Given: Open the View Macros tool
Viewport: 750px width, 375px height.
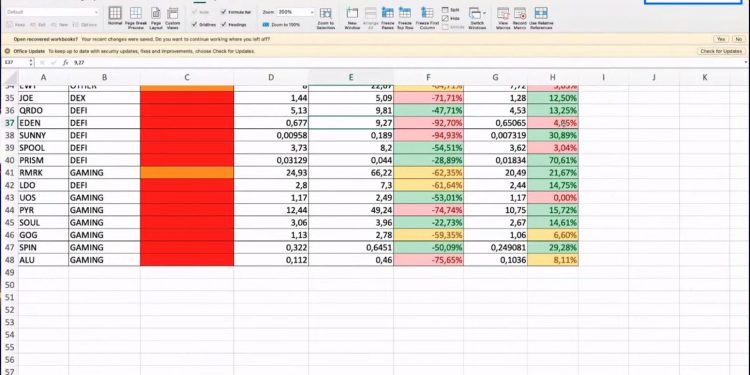Looking at the screenshot, I should point(503,17).
